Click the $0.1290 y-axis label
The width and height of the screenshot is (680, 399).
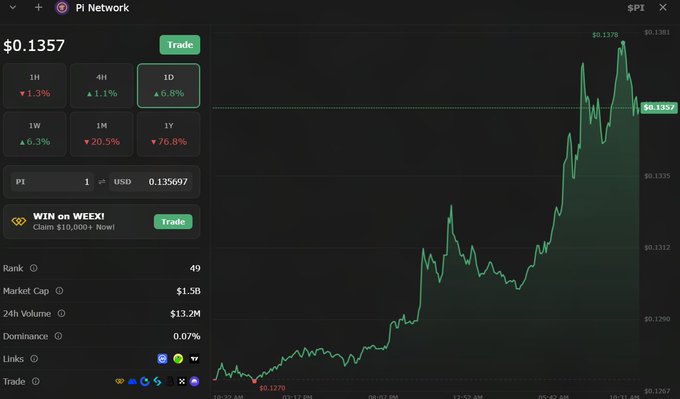coord(657,319)
